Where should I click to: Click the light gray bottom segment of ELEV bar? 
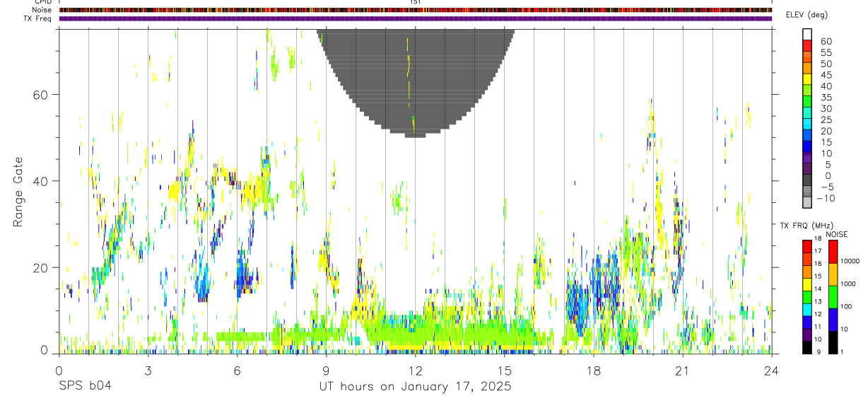pyautogui.click(x=807, y=202)
